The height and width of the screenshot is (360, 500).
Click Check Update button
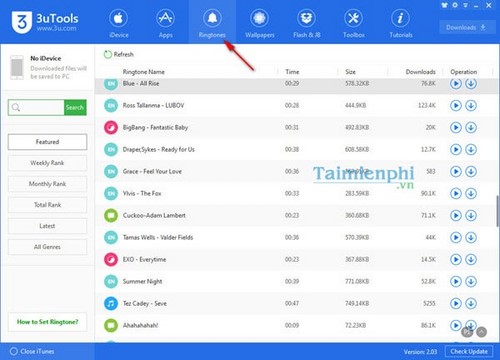coord(469,351)
